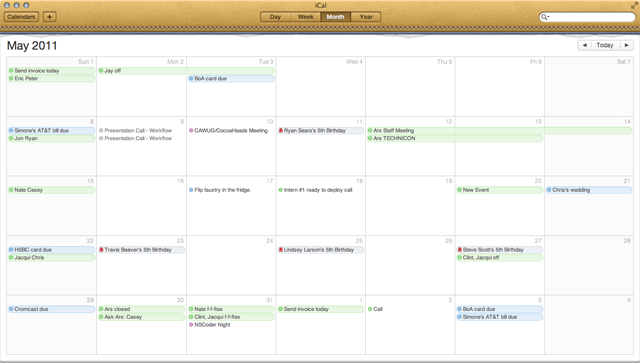
Task: Select 'Jon Ryan' event
Action: [x=51, y=138]
